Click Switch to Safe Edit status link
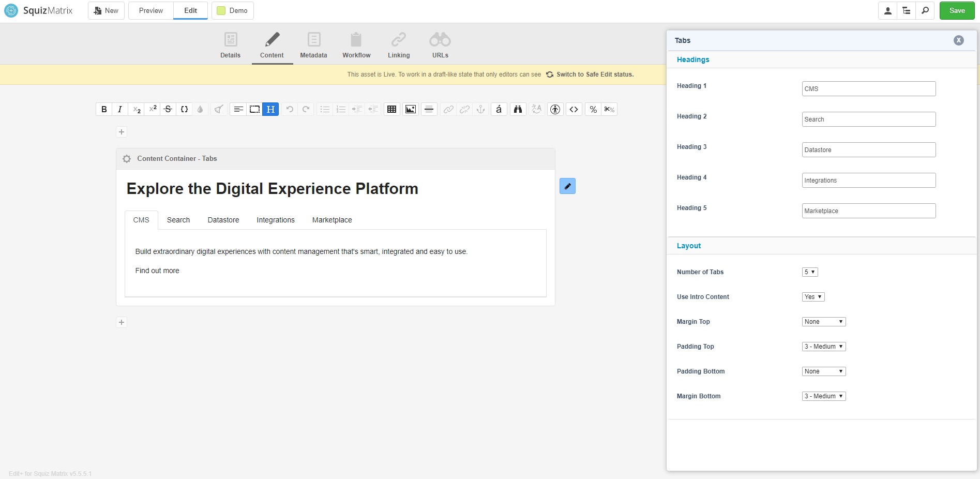 pos(590,74)
